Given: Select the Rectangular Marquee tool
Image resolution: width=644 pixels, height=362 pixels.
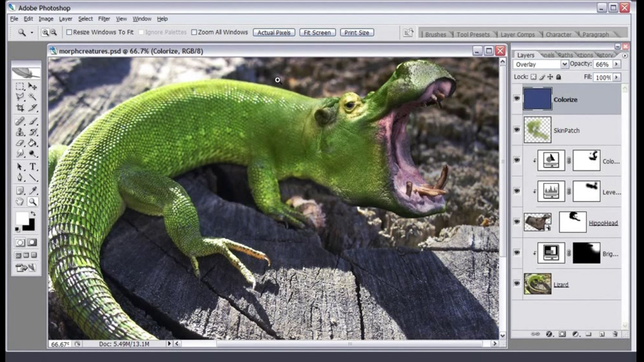Looking at the screenshot, I should pos(20,86).
